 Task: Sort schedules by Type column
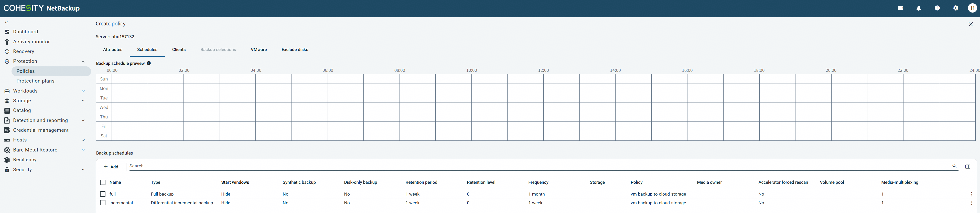coord(156,182)
